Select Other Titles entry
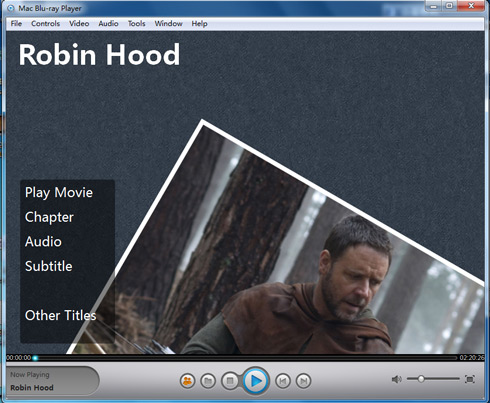 [x=60, y=315]
